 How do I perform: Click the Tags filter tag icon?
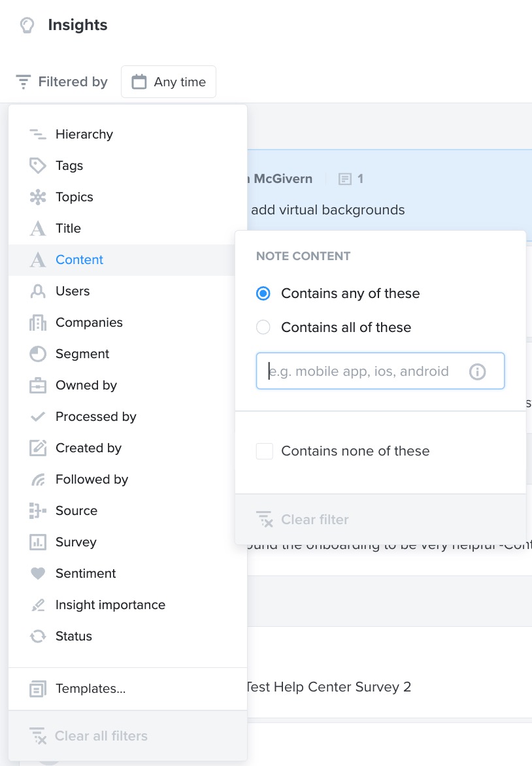click(38, 165)
